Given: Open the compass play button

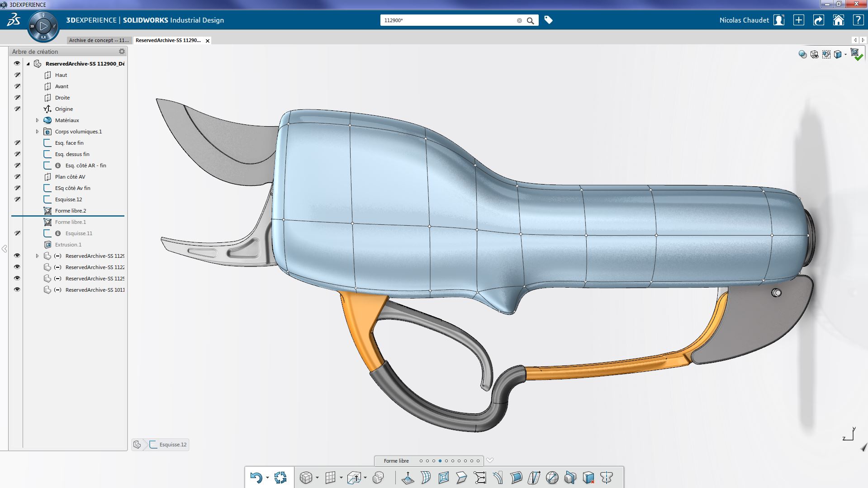Looking at the screenshot, I should pos(43,27).
